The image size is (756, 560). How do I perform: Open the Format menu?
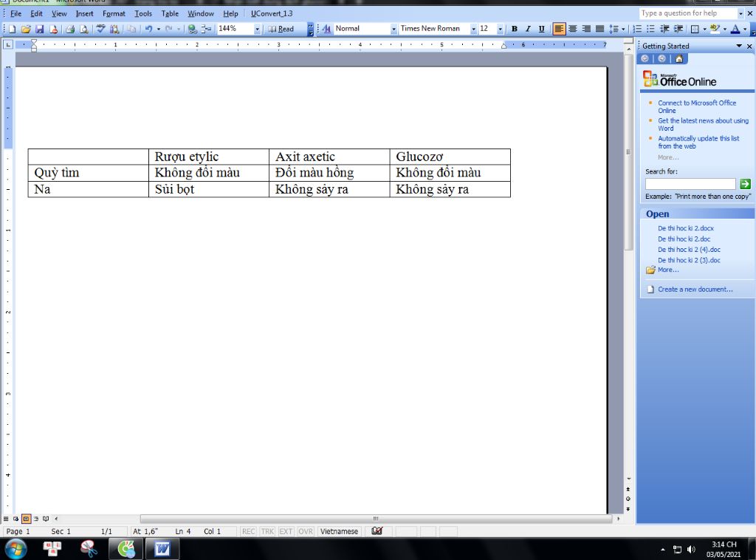(114, 13)
